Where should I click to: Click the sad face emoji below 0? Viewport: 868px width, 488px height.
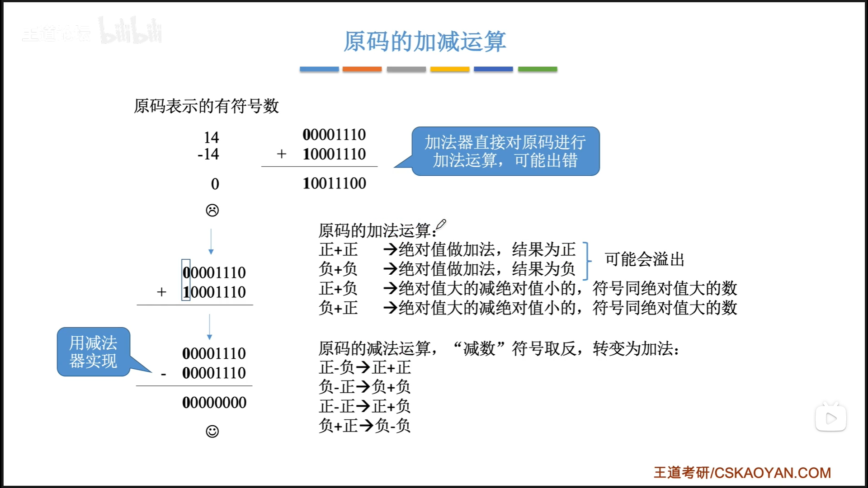(212, 210)
